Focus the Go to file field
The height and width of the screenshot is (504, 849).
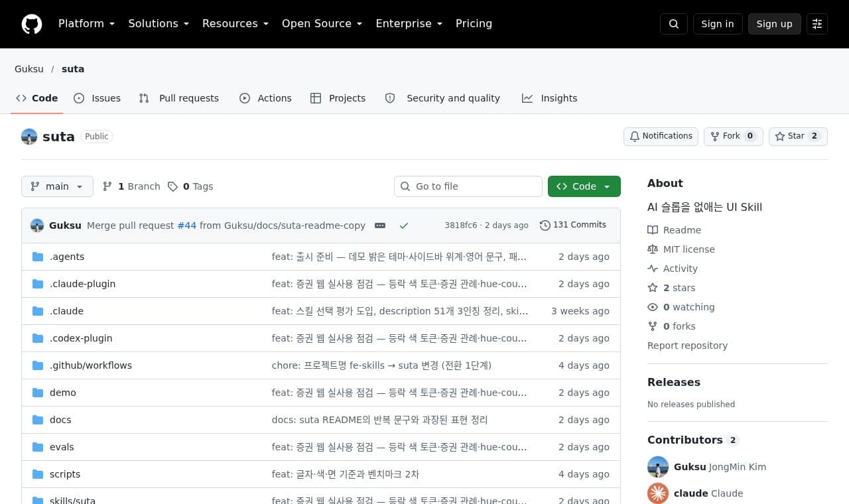click(468, 186)
